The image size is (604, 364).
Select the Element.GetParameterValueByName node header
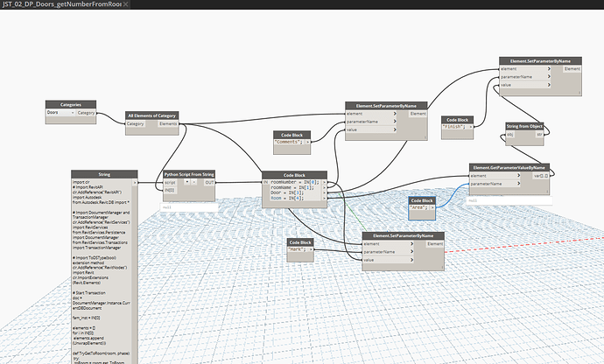(x=508, y=166)
